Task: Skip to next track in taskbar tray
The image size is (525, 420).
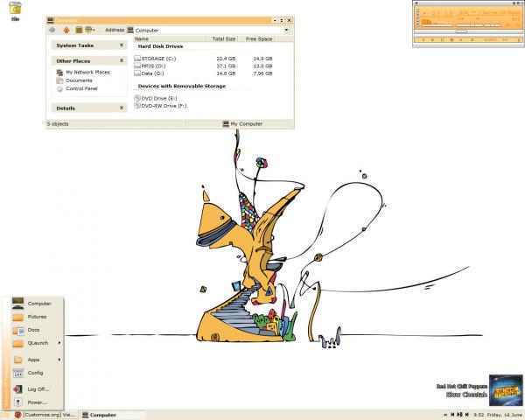Action: (467, 415)
